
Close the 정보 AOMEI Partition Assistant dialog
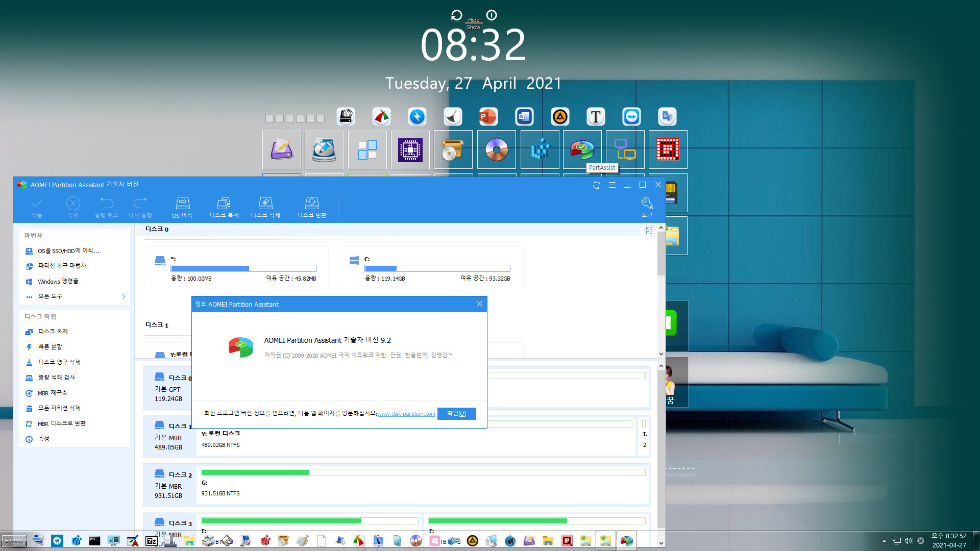point(479,304)
